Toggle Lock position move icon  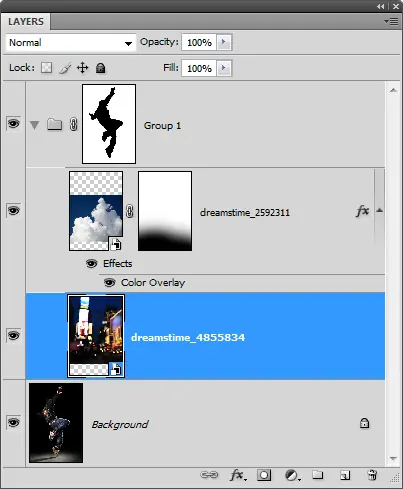(x=82, y=68)
